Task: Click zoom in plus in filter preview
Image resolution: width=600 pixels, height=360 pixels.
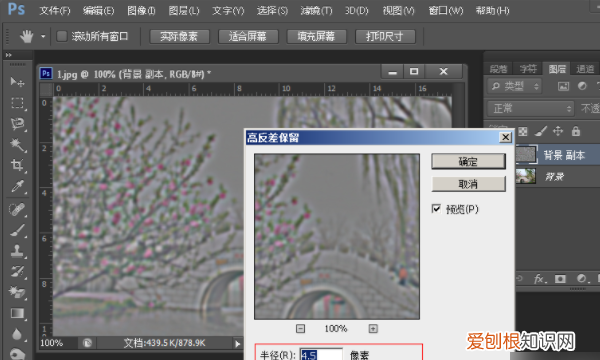Action: pos(373,329)
